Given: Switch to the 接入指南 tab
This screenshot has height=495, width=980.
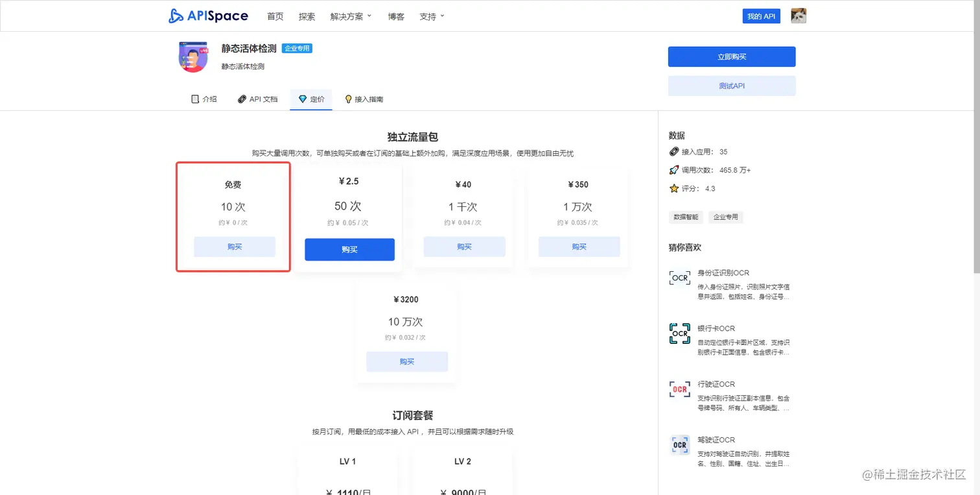Looking at the screenshot, I should 364,99.
